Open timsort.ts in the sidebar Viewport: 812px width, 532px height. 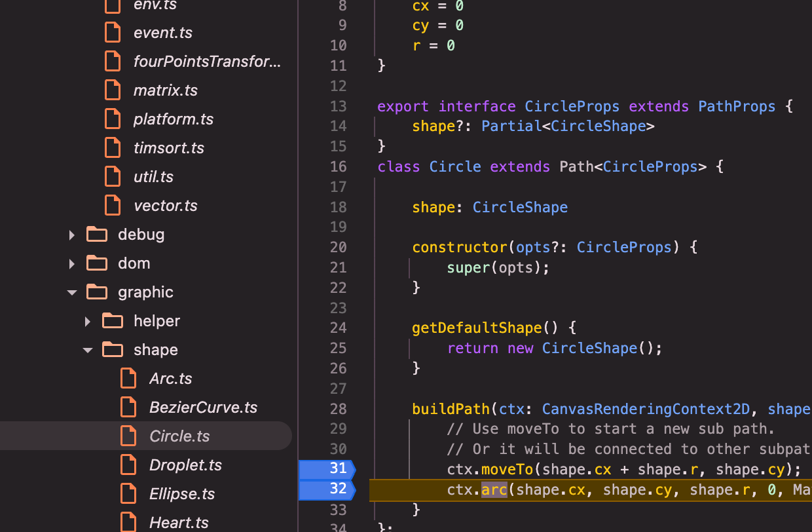click(x=169, y=148)
